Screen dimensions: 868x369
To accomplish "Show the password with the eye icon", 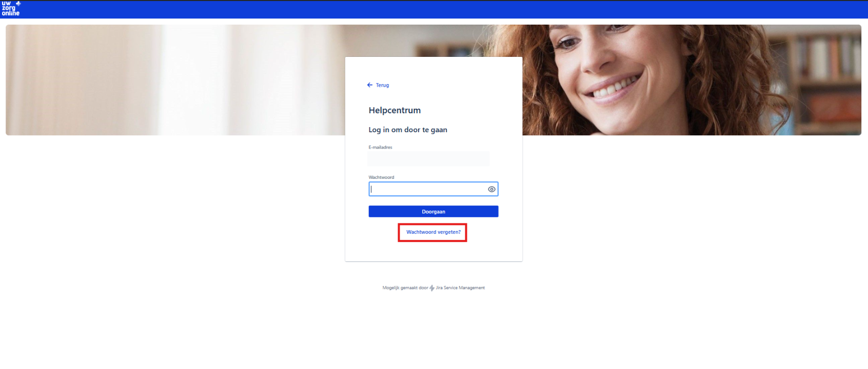I will pyautogui.click(x=491, y=189).
